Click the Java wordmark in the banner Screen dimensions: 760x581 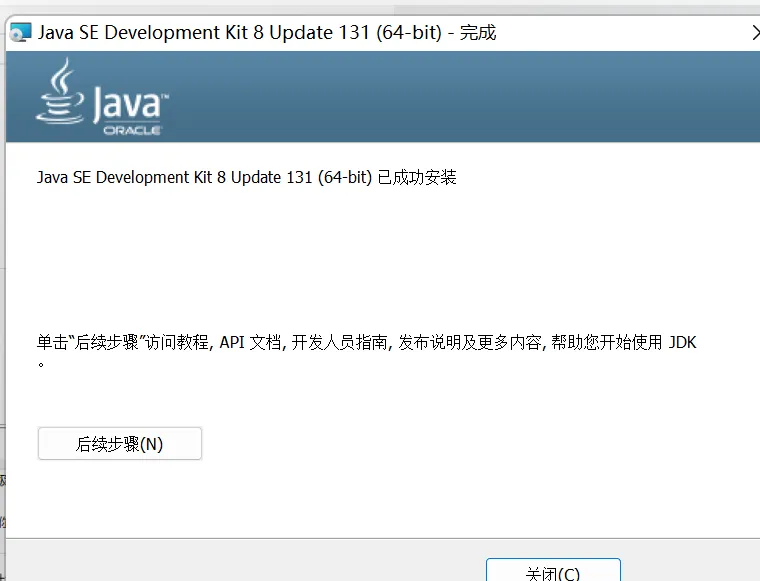click(x=130, y=104)
